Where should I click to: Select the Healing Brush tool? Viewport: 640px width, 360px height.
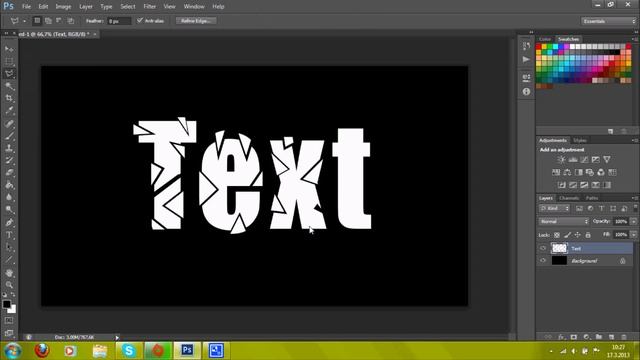point(9,124)
